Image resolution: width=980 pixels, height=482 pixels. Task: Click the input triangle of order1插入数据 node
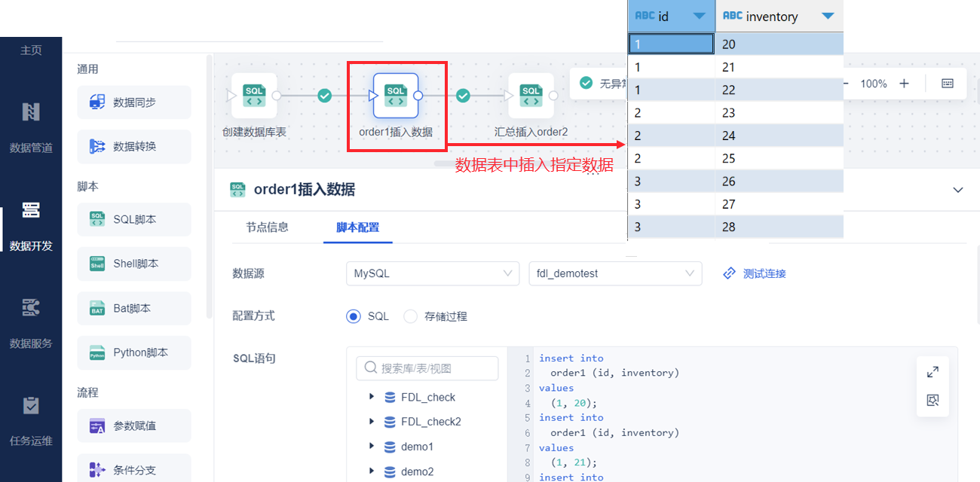pos(373,96)
